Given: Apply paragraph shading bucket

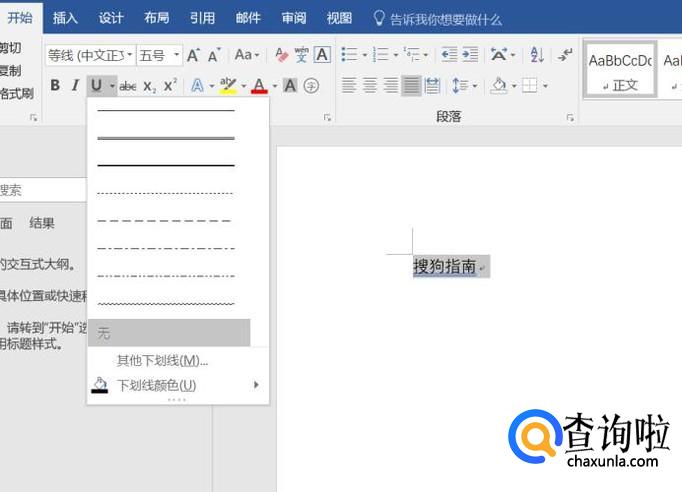Looking at the screenshot, I should (499, 85).
